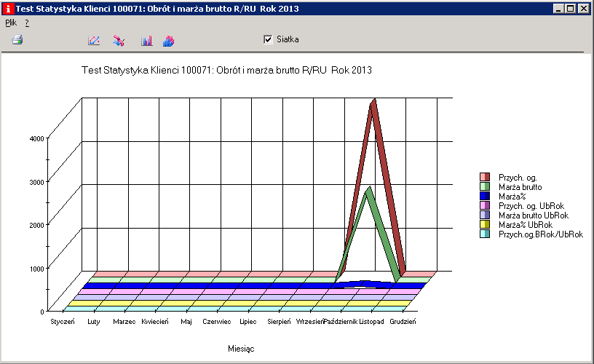Click the Listopad axis label
This screenshot has width=594, height=364.
pyautogui.click(x=372, y=322)
